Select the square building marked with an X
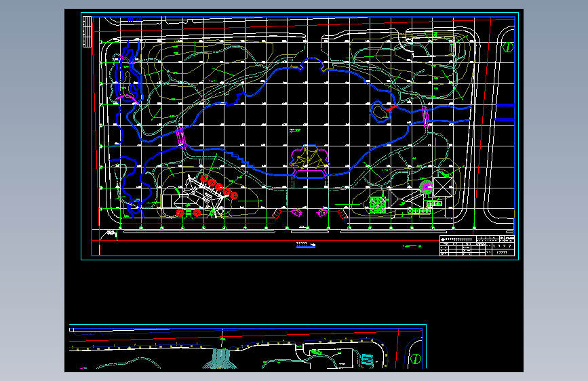Screen dimensions: 588x381 pos(442,186)
